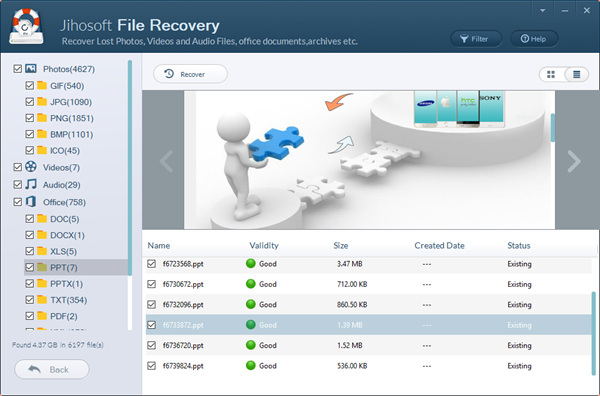
Task: Uncheck file f6732096.ppt checkbox
Action: pyautogui.click(x=152, y=304)
